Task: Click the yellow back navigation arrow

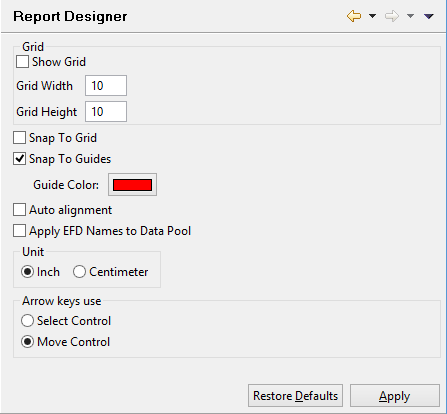Action: pyautogui.click(x=354, y=16)
